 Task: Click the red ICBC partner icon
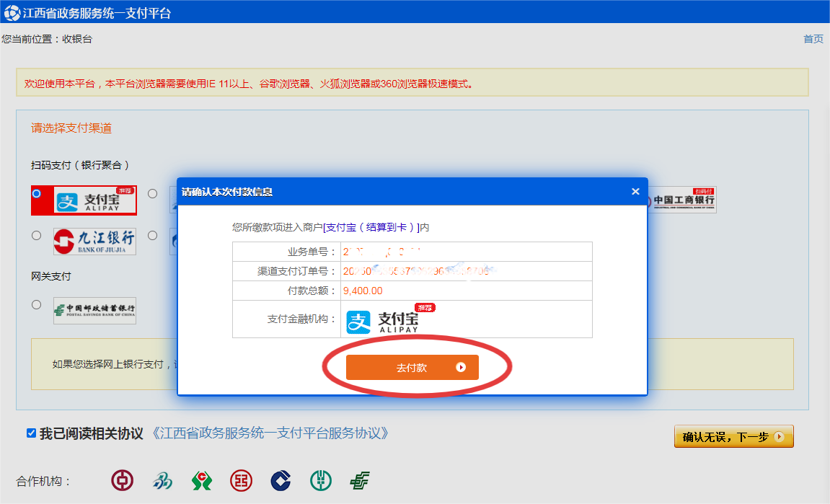click(x=242, y=481)
